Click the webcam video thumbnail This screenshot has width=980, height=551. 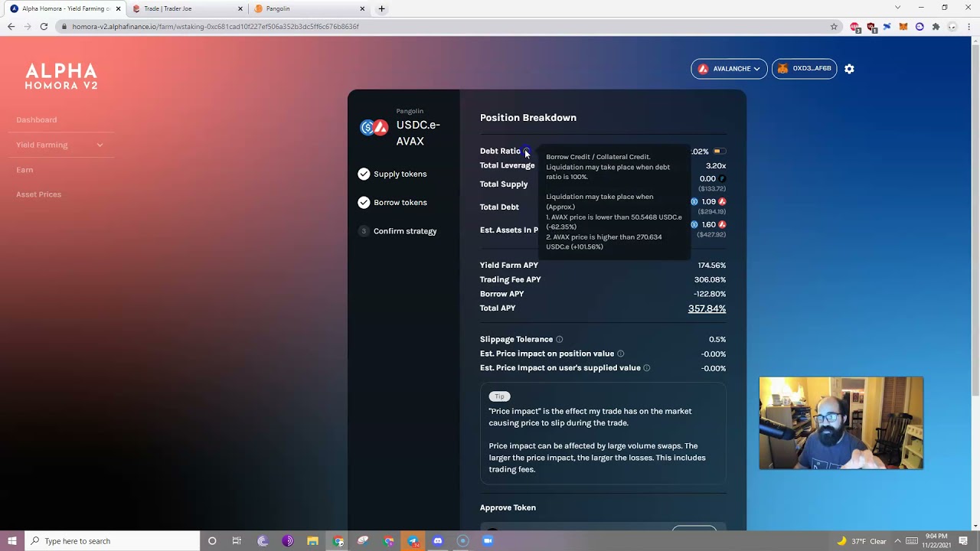pyautogui.click(x=841, y=423)
